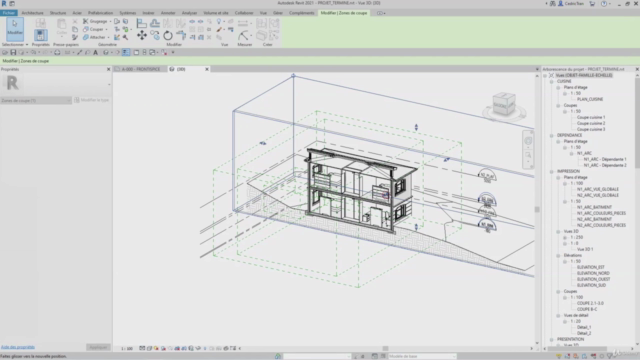Image resolution: width=640 pixels, height=360 pixels.
Task: Open the Aide des propriétés link
Action: tap(18, 347)
